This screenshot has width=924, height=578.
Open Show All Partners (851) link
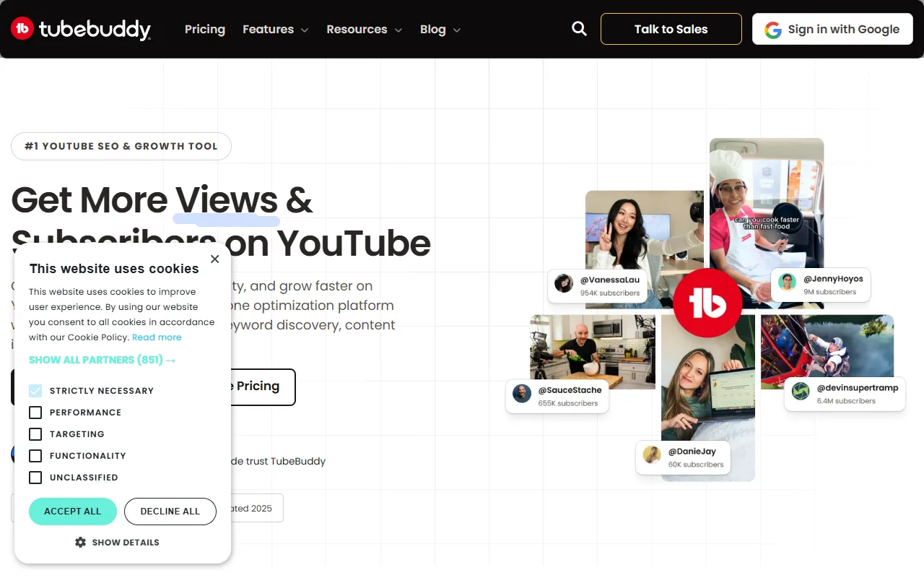point(103,360)
